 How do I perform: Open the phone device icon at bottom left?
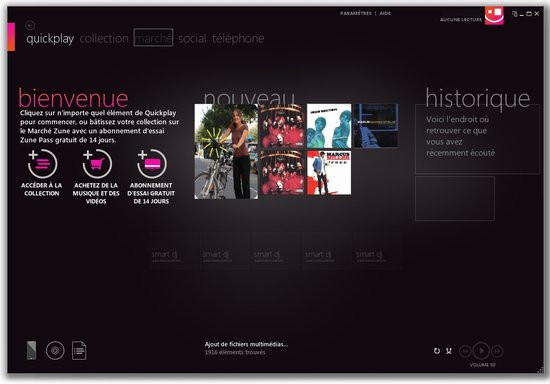(x=32, y=350)
